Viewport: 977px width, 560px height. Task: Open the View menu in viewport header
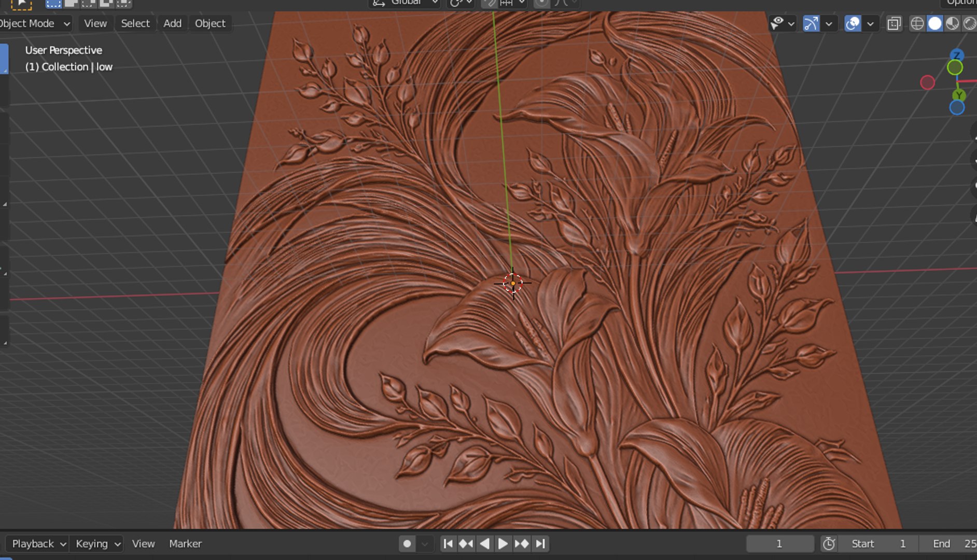point(95,23)
